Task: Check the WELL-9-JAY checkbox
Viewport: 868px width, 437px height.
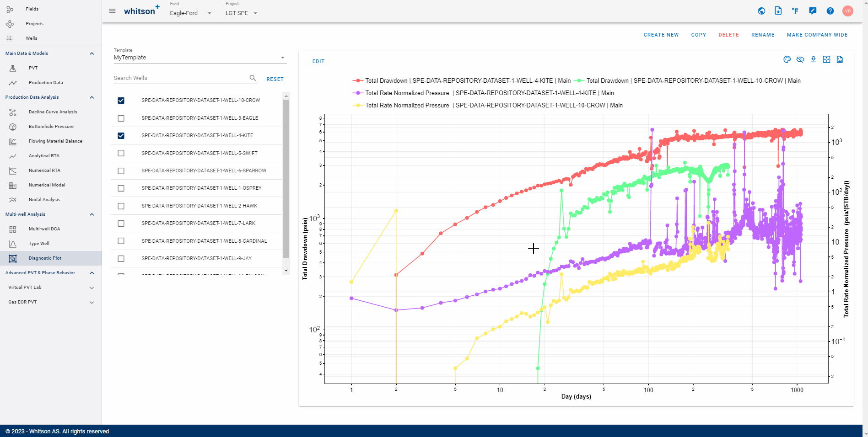Action: [x=121, y=259]
